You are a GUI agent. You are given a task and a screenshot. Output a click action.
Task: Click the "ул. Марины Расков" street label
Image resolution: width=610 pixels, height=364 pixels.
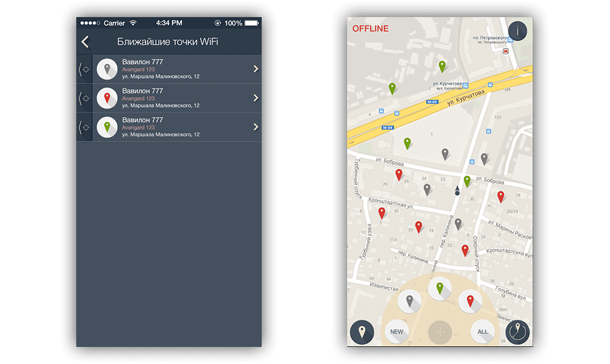coord(509,229)
